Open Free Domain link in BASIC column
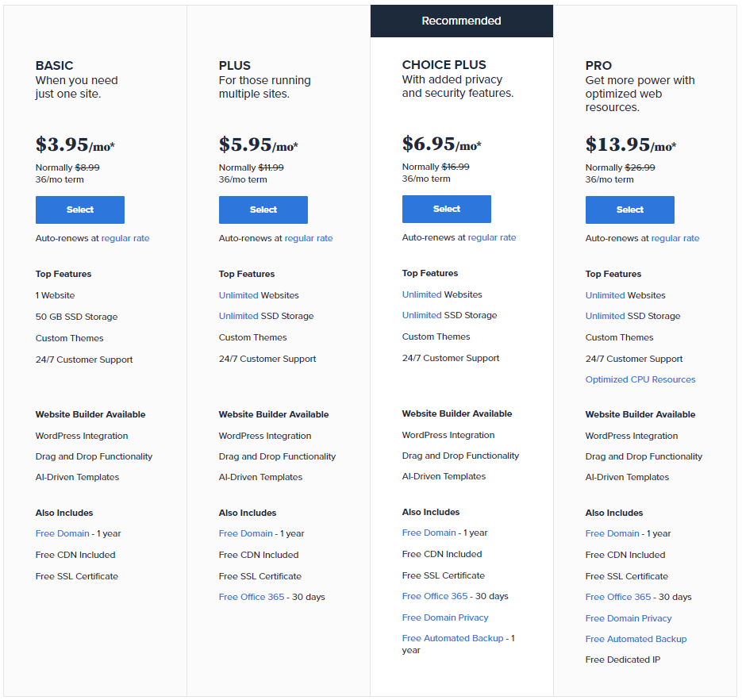 [x=62, y=533]
